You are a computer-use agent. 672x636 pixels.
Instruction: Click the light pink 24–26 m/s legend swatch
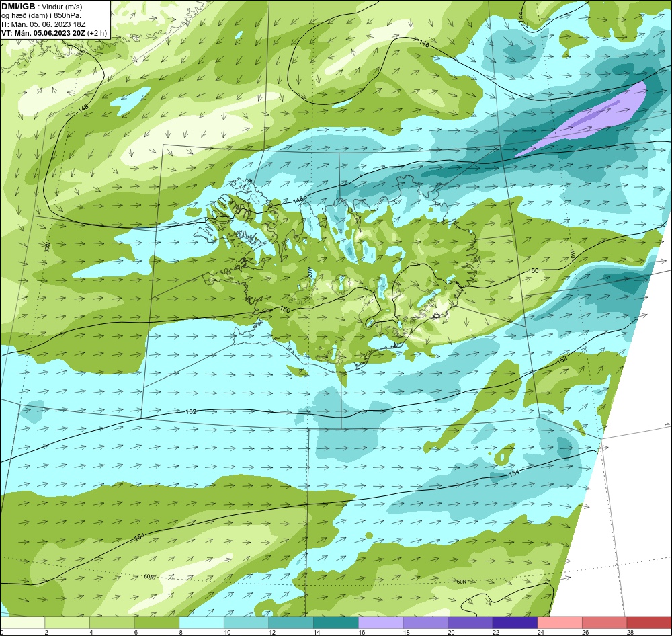click(560, 622)
